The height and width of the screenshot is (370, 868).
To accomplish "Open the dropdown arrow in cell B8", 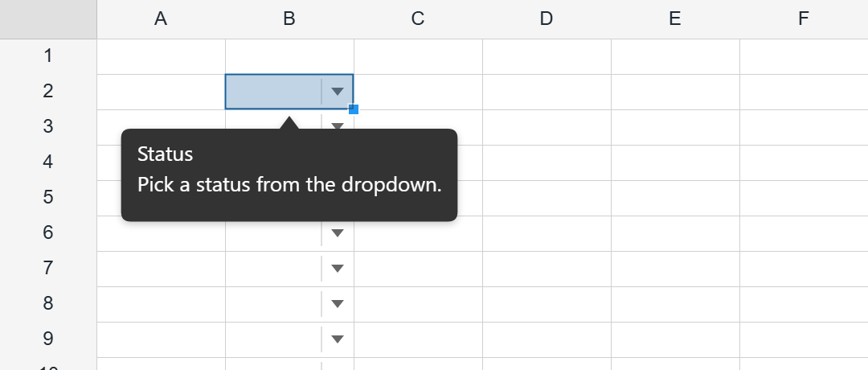I will click(x=337, y=304).
